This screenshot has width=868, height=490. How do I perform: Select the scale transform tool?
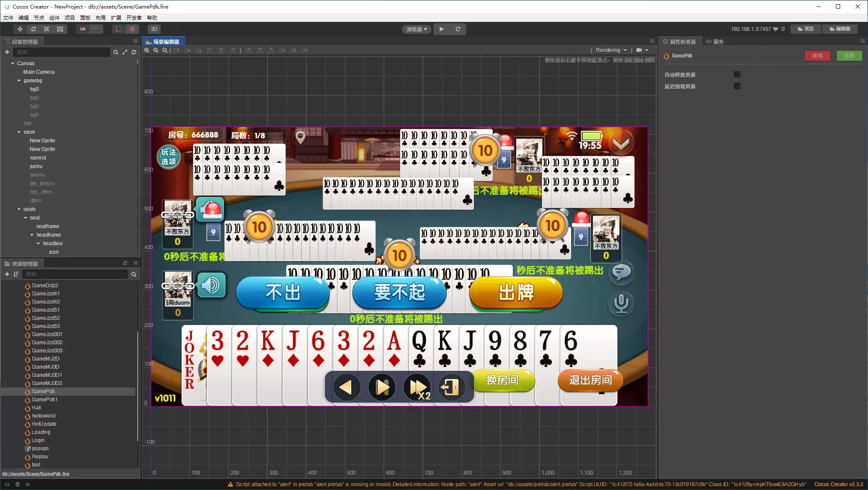pyautogui.click(x=47, y=29)
